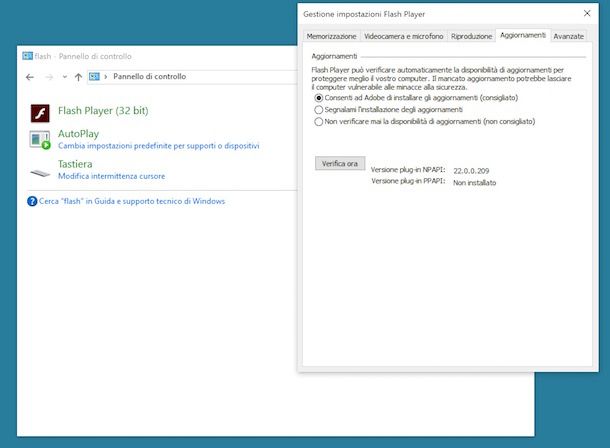Click the blue help question mark icon
This screenshot has height=448, width=610.
tap(32, 201)
